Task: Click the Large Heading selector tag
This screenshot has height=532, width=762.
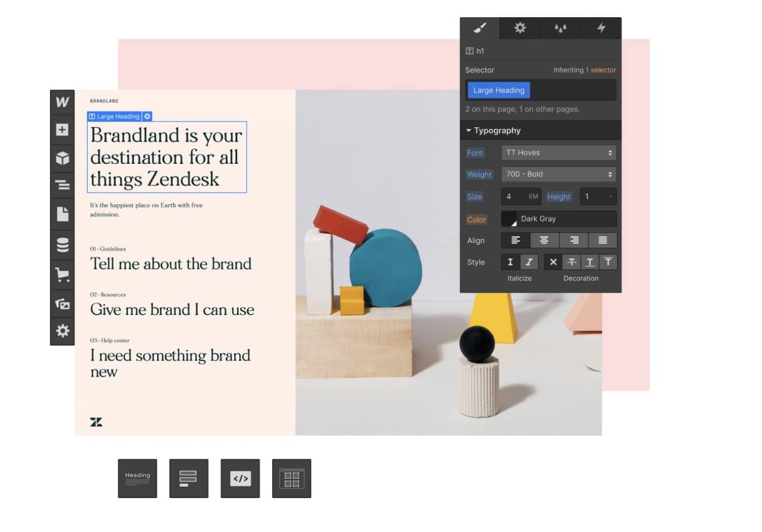Action: click(499, 90)
